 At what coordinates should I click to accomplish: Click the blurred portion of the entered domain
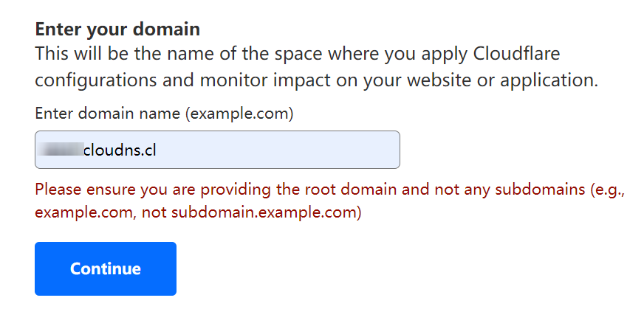(x=62, y=150)
